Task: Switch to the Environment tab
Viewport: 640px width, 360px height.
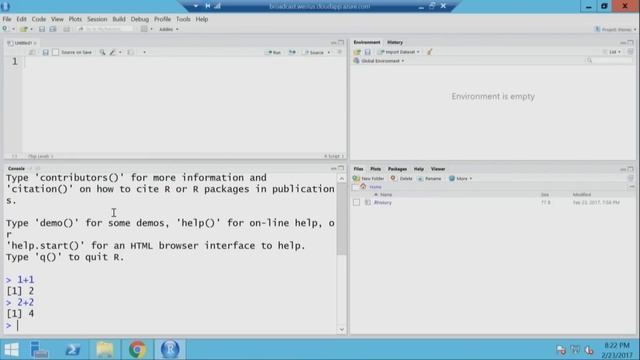Action: tap(367, 42)
